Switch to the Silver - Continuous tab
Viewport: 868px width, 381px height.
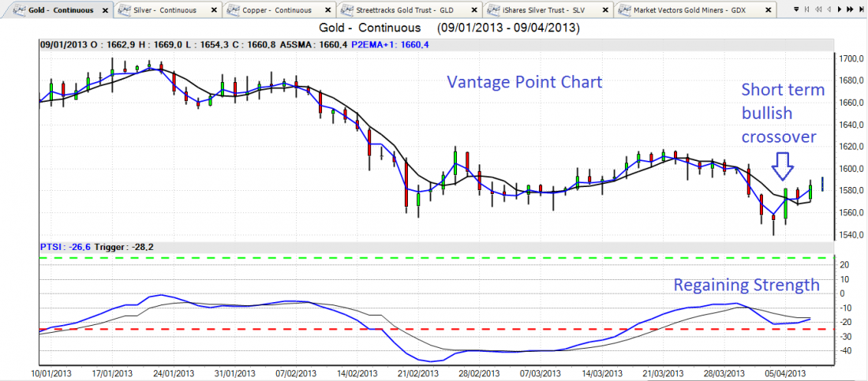(160, 9)
